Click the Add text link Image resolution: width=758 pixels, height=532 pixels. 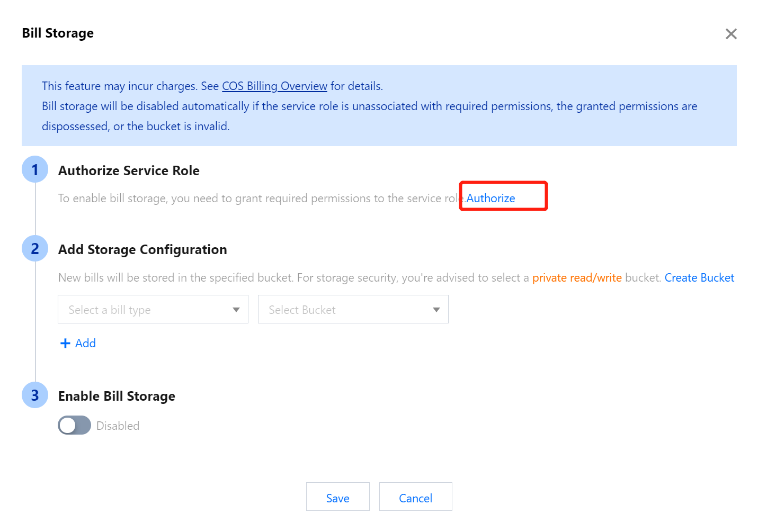pyautogui.click(x=85, y=344)
